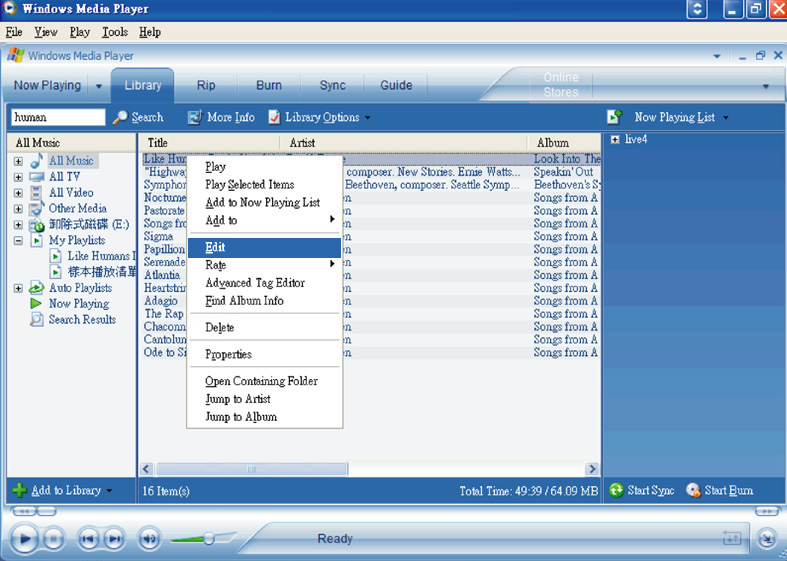Select the removable disk (E:) icon
Image resolution: width=787 pixels, height=561 pixels.
click(x=37, y=225)
